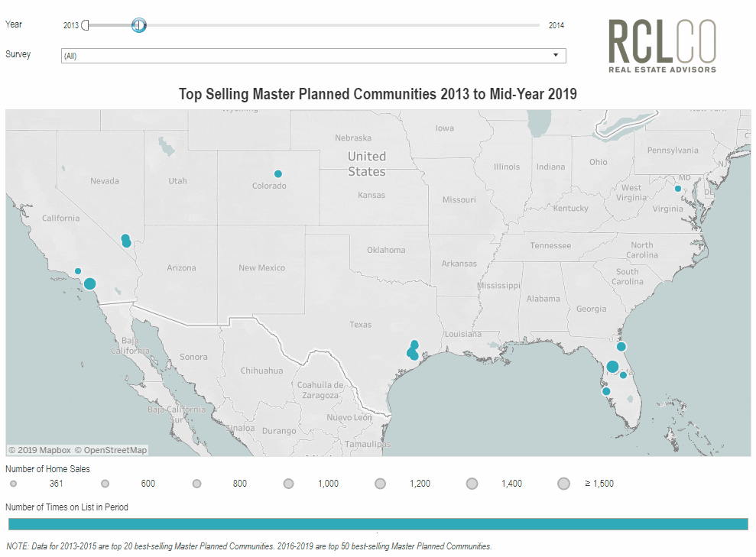Select the dot near Virginia and MD
The image size is (756, 557).
(678, 189)
